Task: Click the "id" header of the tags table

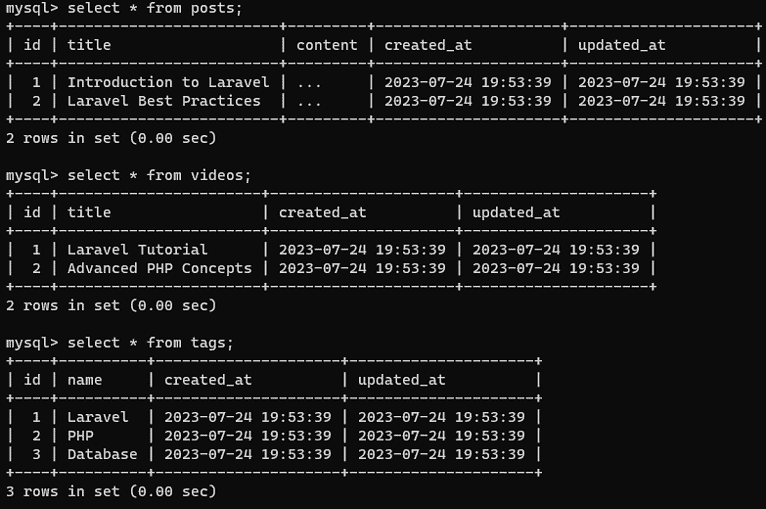Action: pos(32,380)
